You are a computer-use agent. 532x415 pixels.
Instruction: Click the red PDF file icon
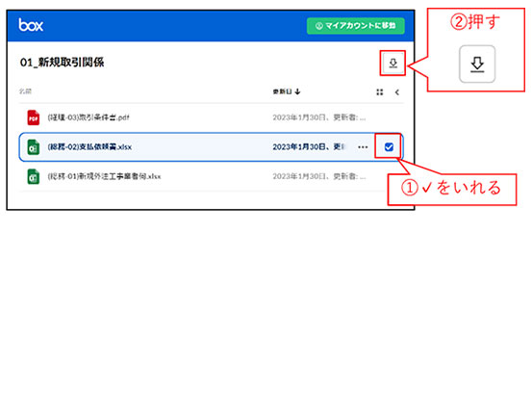tap(34, 117)
